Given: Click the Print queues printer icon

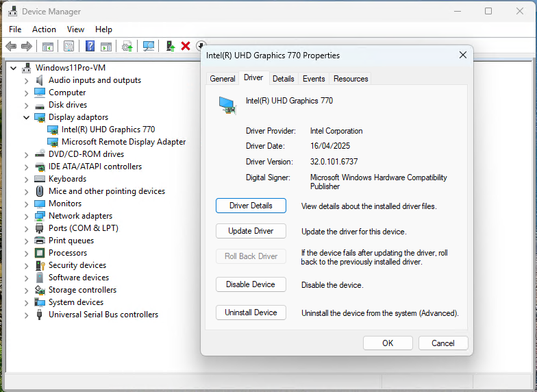Looking at the screenshot, I should click(x=40, y=240).
